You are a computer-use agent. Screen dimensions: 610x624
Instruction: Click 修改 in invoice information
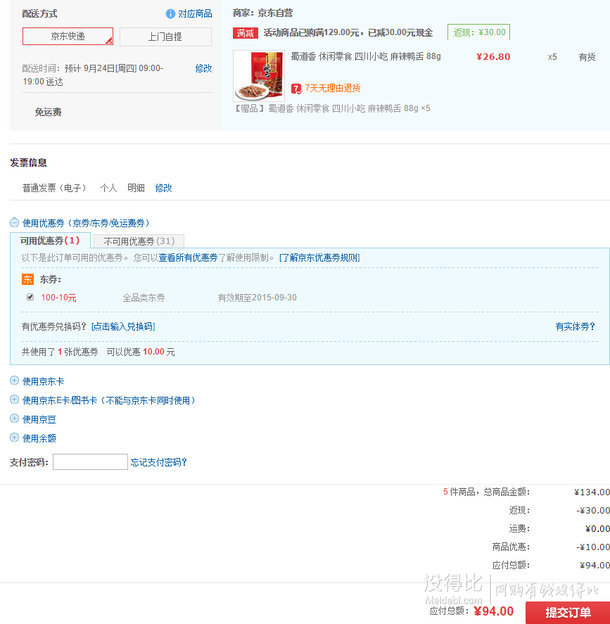(164, 188)
